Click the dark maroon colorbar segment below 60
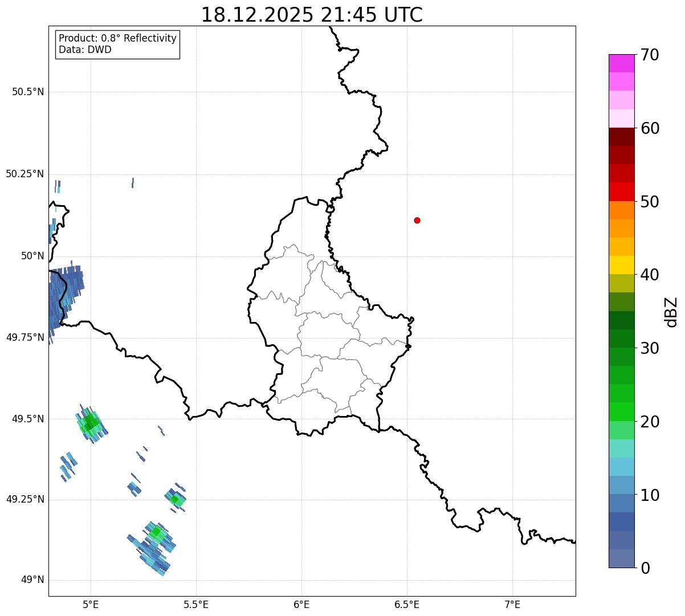Image resolution: width=685 pixels, height=616 pixels. pyautogui.click(x=621, y=137)
